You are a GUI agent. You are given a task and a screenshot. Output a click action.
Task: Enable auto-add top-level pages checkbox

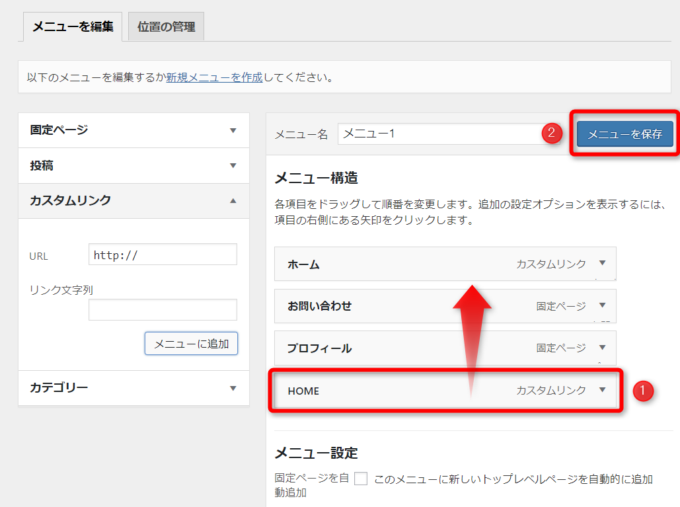(361, 479)
